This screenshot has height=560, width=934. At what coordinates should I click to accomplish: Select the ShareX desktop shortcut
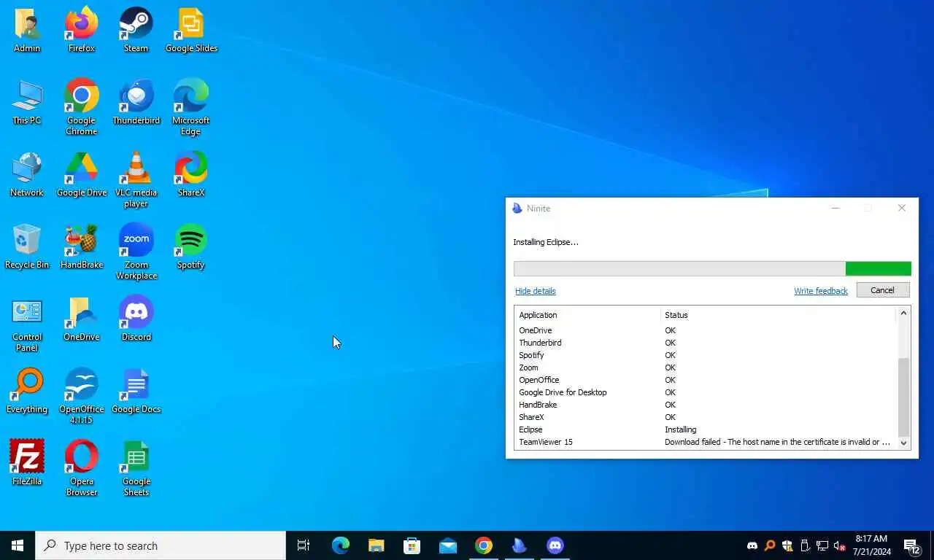tap(191, 175)
